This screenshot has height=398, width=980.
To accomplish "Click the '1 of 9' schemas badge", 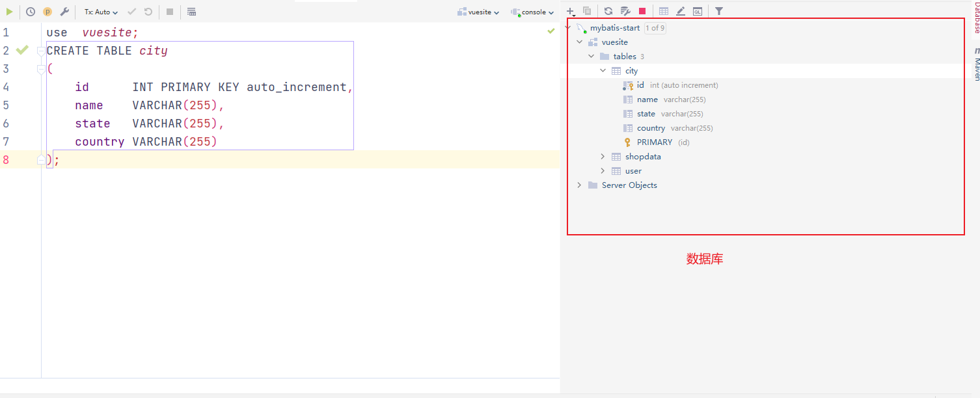I will (655, 28).
